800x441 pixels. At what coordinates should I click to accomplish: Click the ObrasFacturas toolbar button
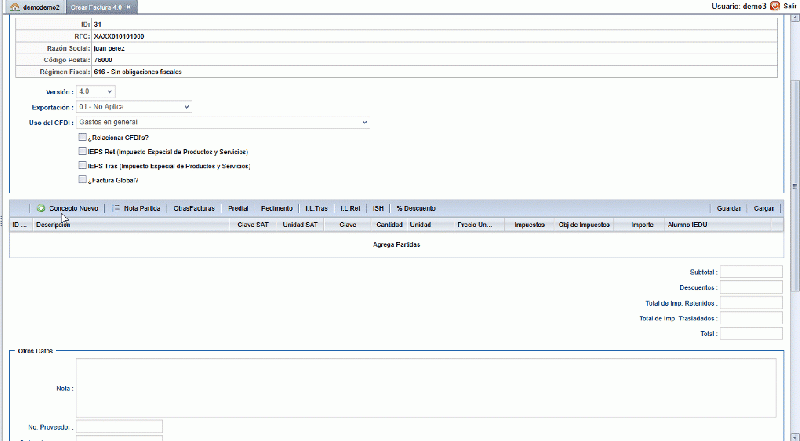[194, 208]
